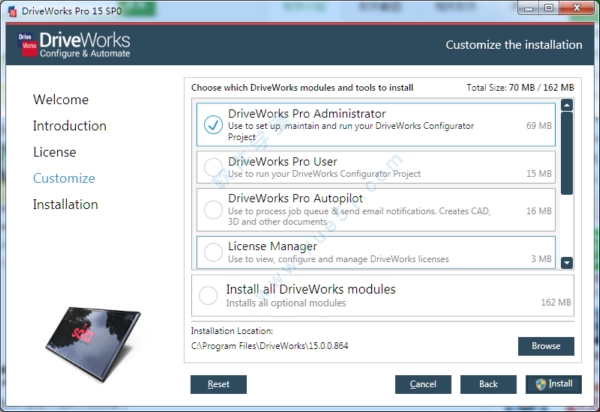
Task: Click the shield icon on Install button
Action: pyautogui.click(x=541, y=384)
